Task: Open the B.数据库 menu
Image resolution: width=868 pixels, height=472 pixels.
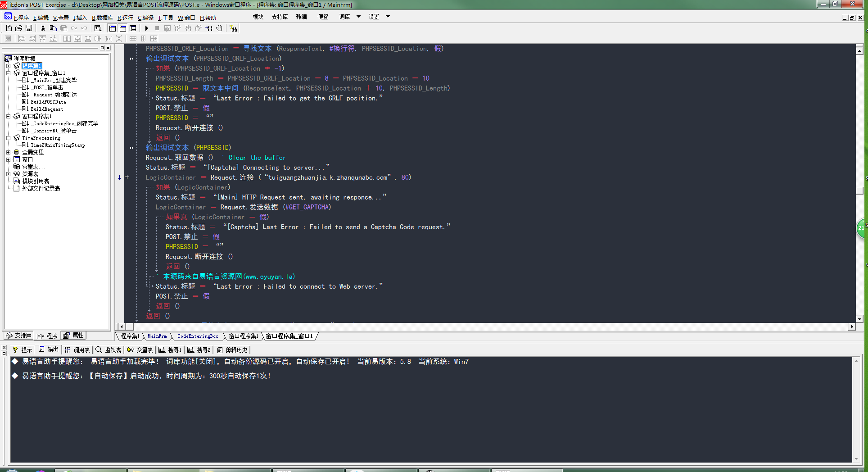Action: 102,18
